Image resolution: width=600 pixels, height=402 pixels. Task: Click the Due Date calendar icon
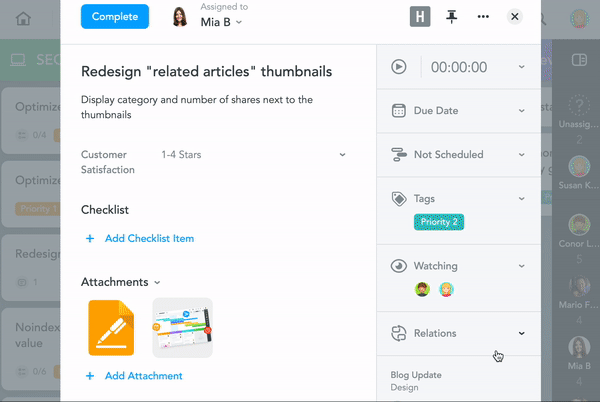[399, 111]
